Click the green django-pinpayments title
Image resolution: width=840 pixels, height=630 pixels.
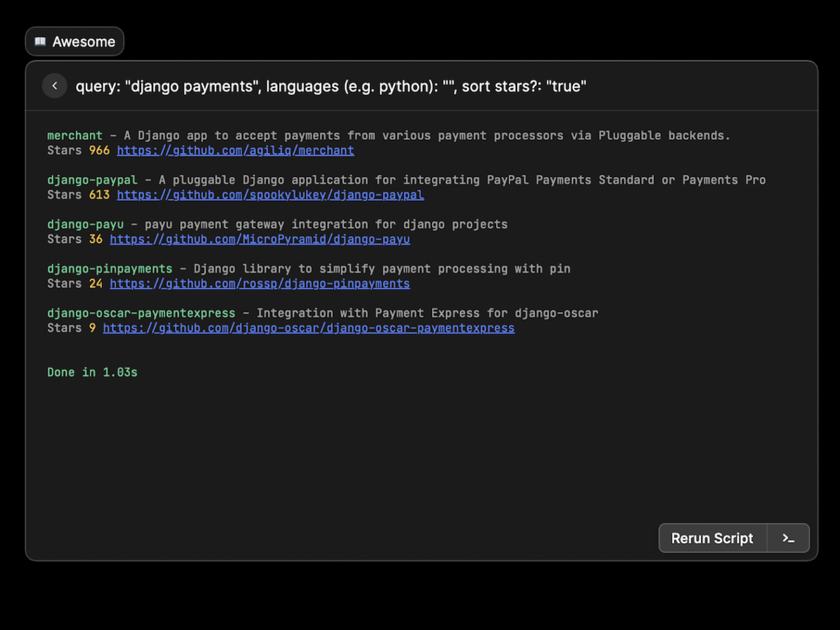click(110, 269)
